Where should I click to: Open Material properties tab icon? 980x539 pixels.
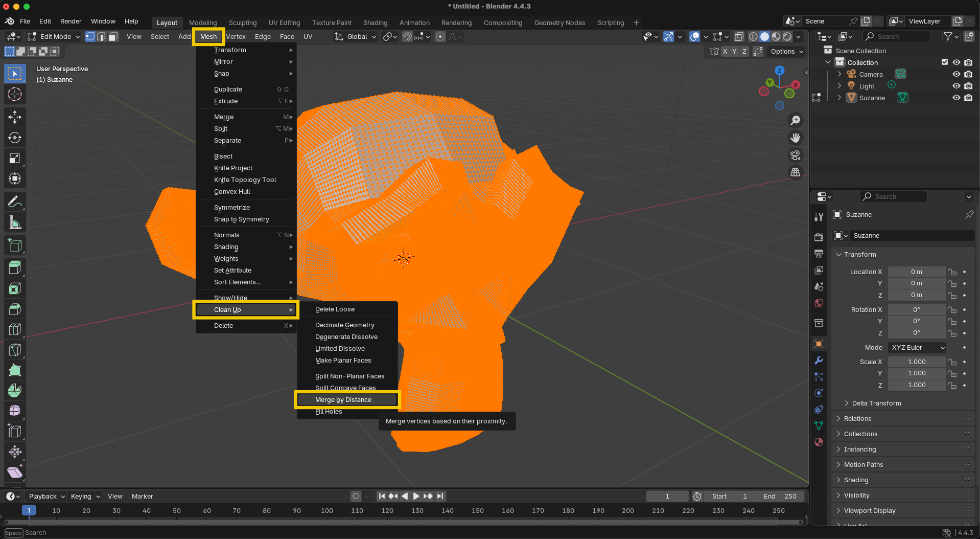819,442
